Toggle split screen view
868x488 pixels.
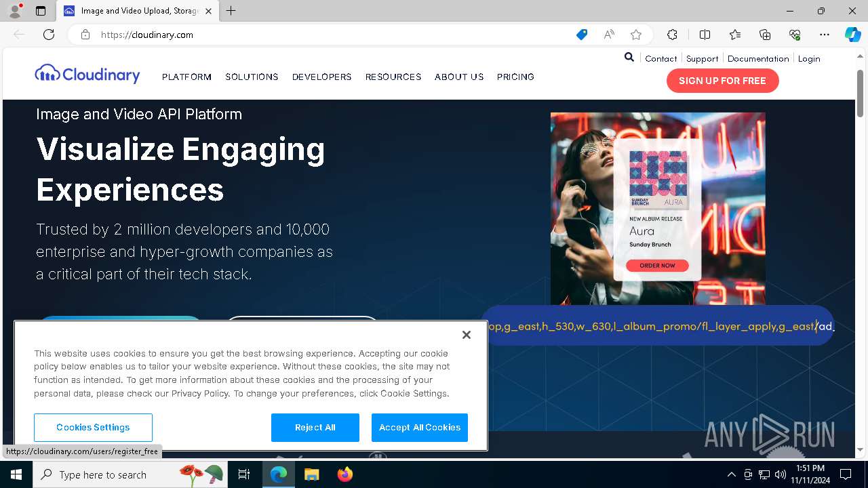click(705, 35)
